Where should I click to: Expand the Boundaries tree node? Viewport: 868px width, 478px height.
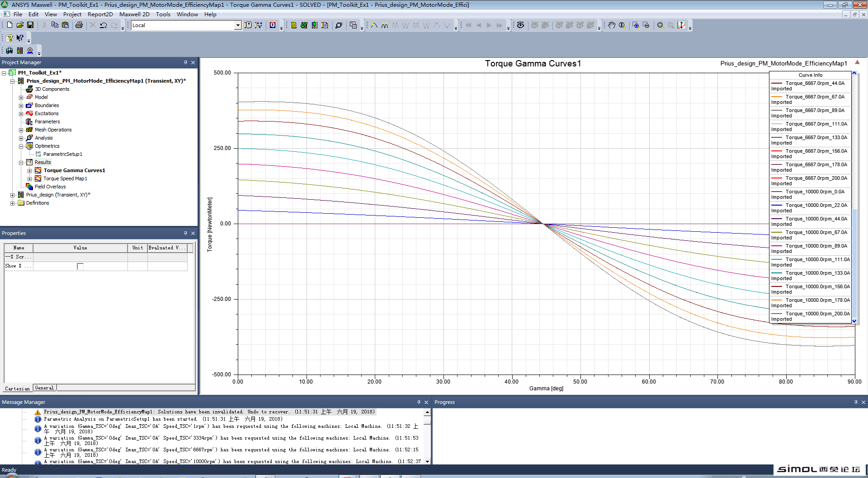click(21, 106)
